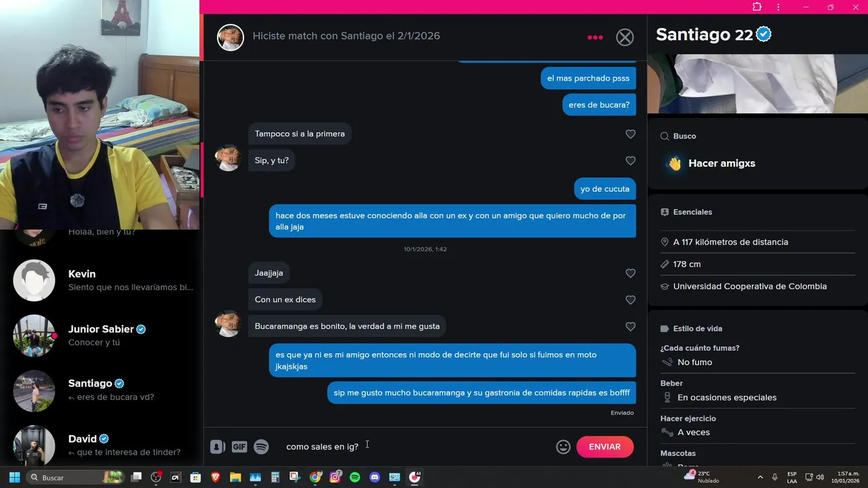The width and height of the screenshot is (868, 488).
Task: Focus the message text input field
Action: (414, 446)
